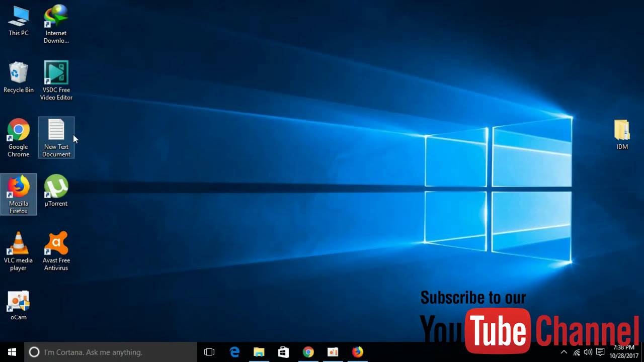The width and height of the screenshot is (644, 362).
Task: Click Show desktop strip at taskbar end
Action: point(642,352)
